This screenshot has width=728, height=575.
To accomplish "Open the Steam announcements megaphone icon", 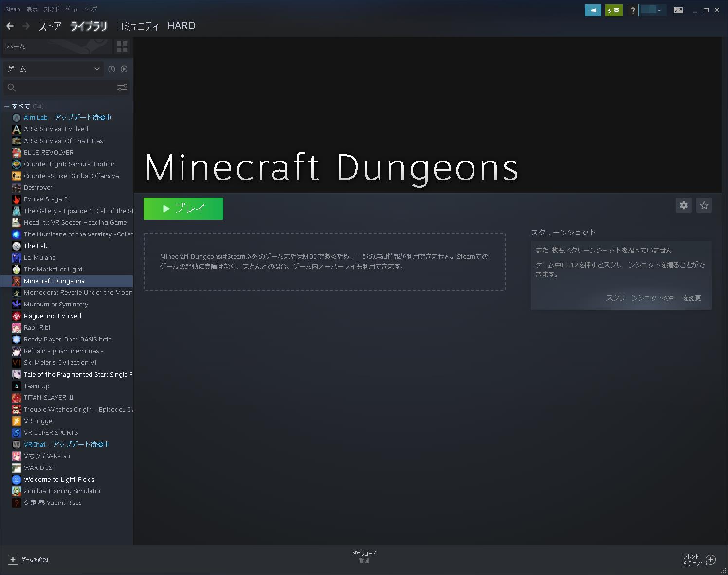I will tap(593, 10).
